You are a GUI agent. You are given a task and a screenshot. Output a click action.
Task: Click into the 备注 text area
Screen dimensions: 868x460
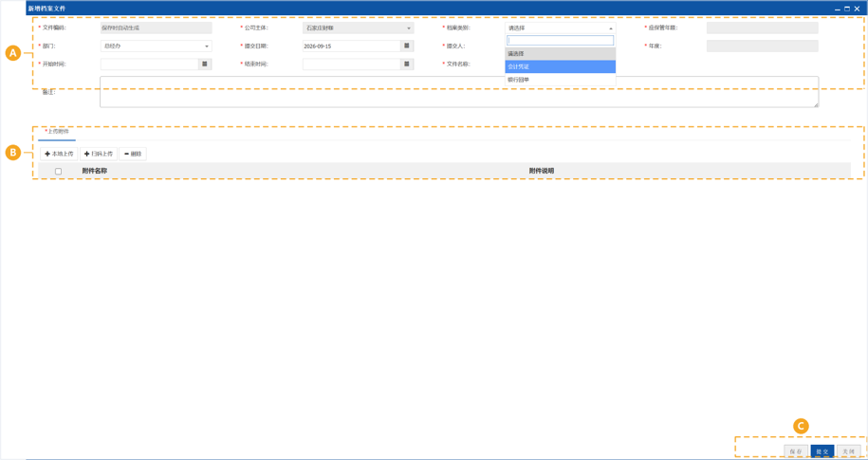pyautogui.click(x=459, y=92)
